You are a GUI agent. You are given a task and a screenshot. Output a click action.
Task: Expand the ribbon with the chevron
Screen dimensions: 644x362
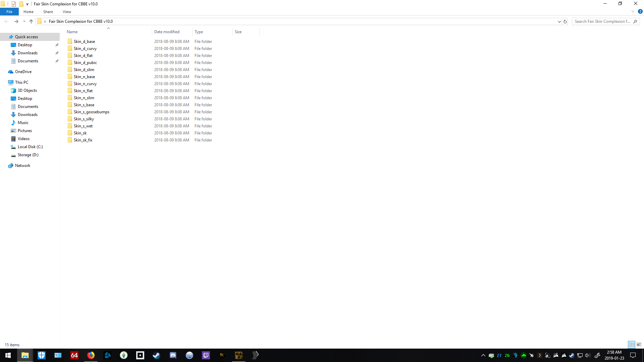(633, 11)
